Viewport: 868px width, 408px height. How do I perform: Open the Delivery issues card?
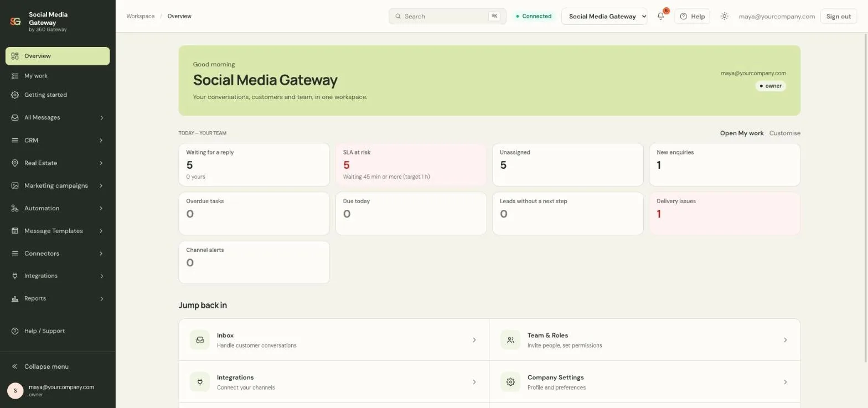(725, 213)
